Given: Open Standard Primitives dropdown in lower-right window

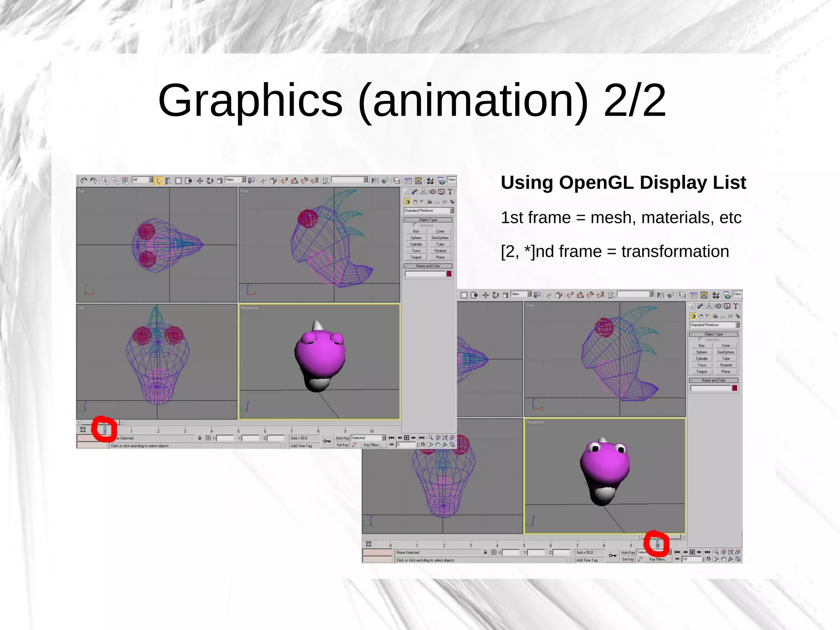Looking at the screenshot, I should [714, 325].
